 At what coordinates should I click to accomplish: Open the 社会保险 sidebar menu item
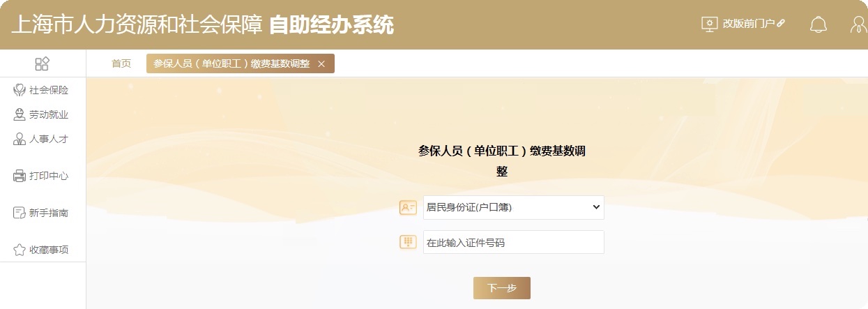[x=42, y=90]
